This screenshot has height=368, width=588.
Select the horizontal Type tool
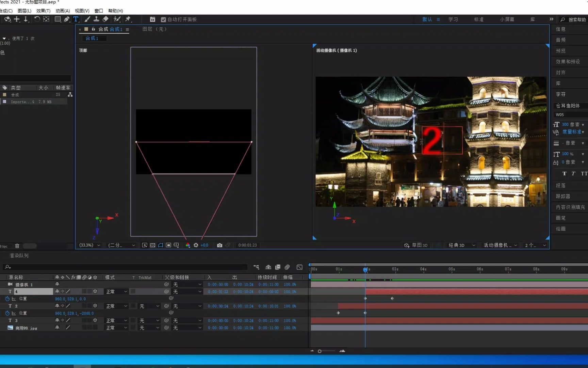point(76,19)
